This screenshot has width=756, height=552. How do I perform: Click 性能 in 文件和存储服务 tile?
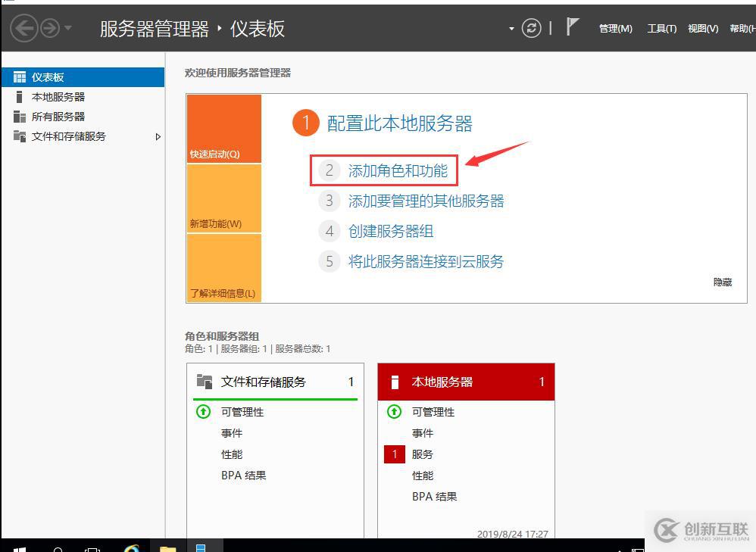[x=232, y=454]
